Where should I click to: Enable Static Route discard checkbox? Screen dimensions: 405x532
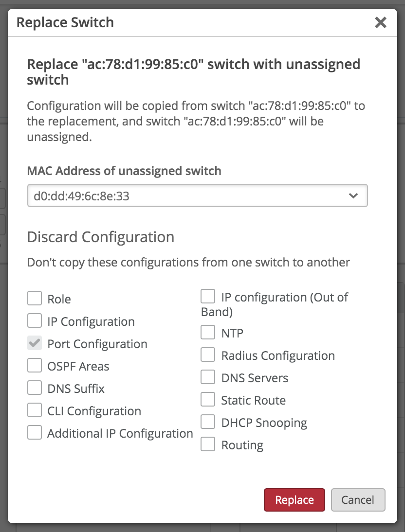[x=208, y=399]
